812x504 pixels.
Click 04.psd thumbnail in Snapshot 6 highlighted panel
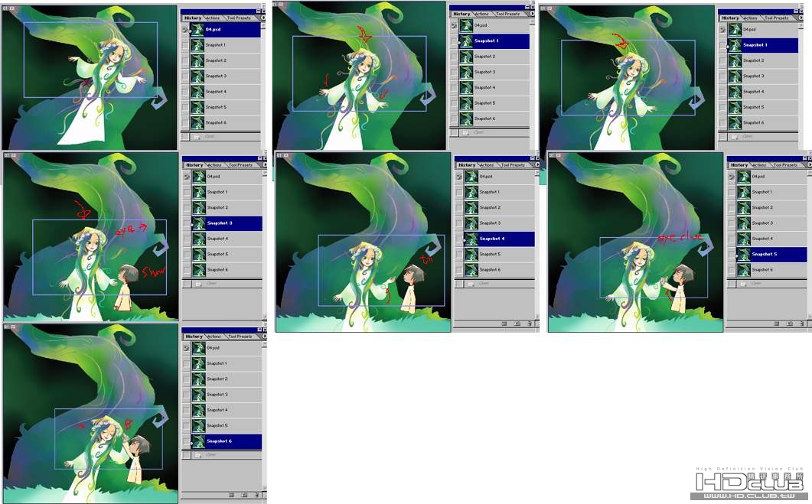coord(198,348)
